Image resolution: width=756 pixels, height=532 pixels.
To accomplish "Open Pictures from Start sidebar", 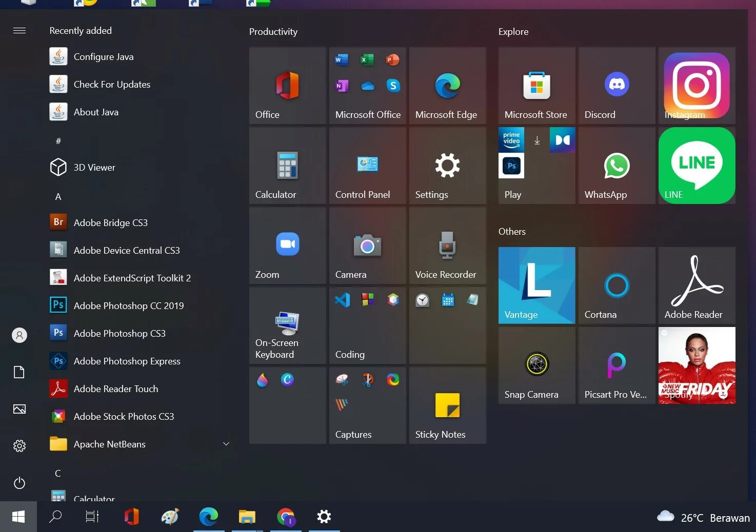I will 19,409.
